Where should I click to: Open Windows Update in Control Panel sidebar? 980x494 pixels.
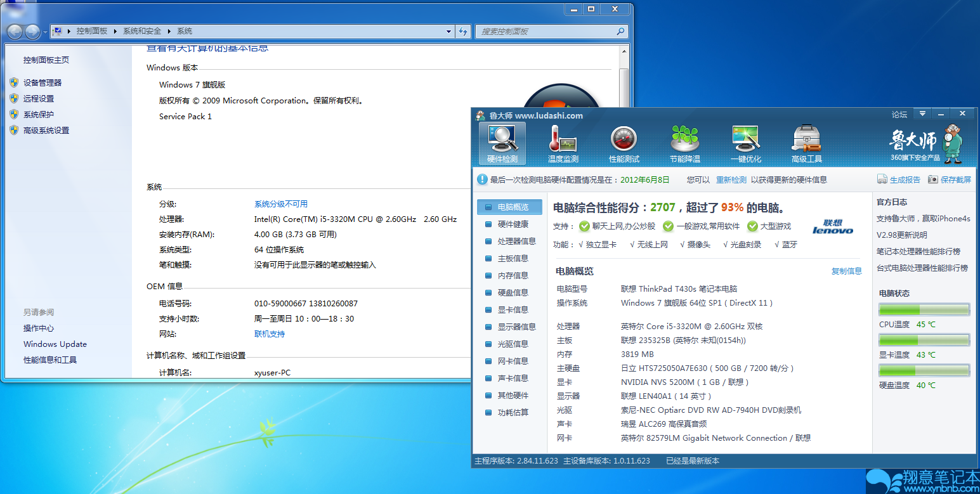click(55, 344)
